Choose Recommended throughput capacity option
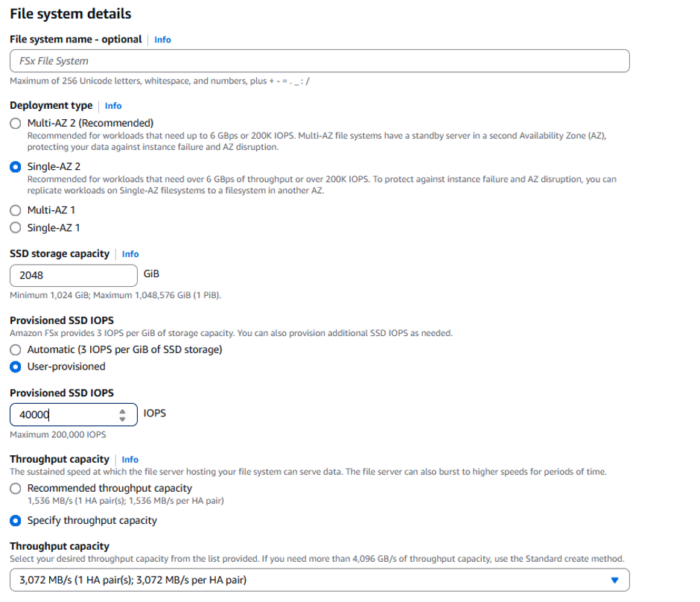The height and width of the screenshot is (602, 700). 16,489
